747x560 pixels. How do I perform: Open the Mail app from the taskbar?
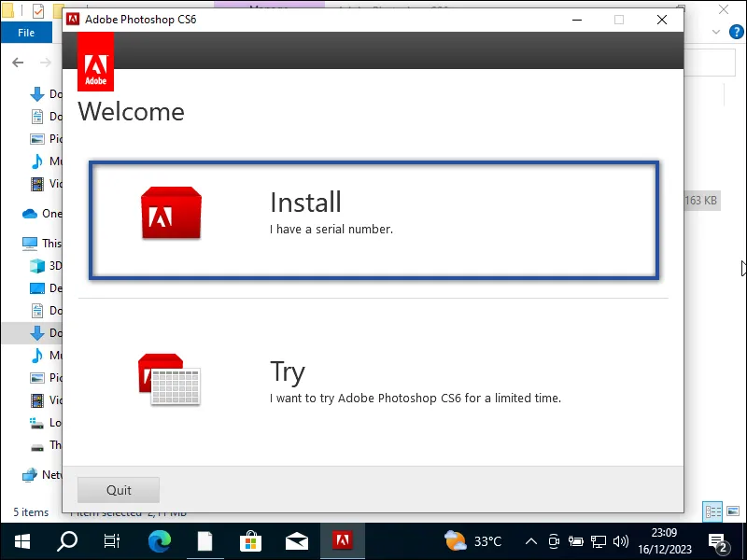coord(296,539)
